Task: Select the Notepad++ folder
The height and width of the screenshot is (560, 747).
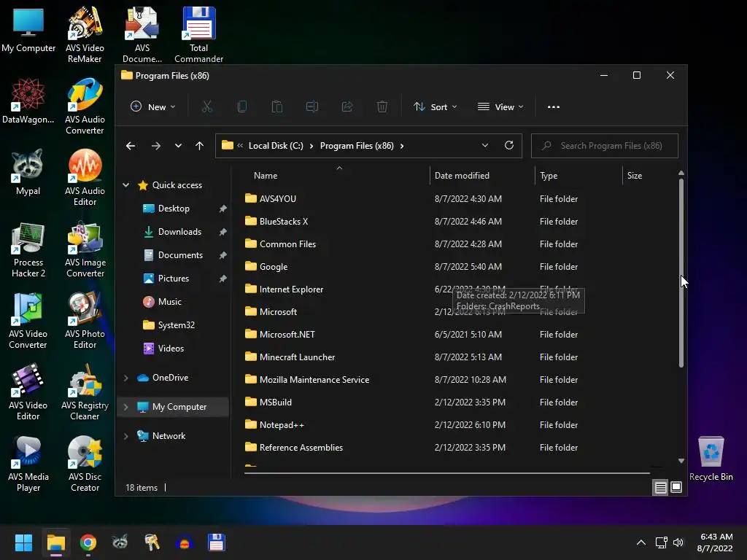Action: pos(281,425)
